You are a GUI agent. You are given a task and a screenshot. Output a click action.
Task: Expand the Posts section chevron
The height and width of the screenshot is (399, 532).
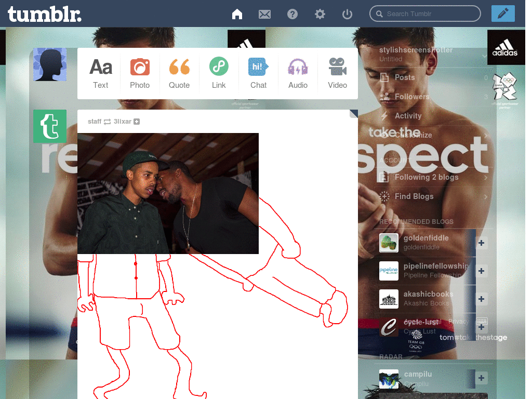pos(485,77)
